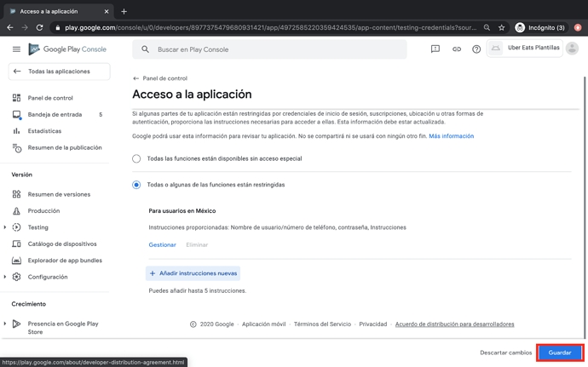588x367 pixels.
Task: Go to Bandeja de entrada
Action: coord(55,114)
